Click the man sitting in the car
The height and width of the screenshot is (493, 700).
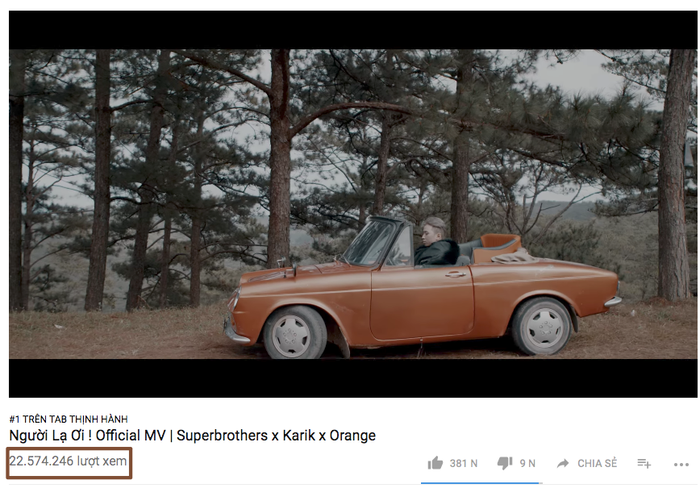[x=436, y=242]
